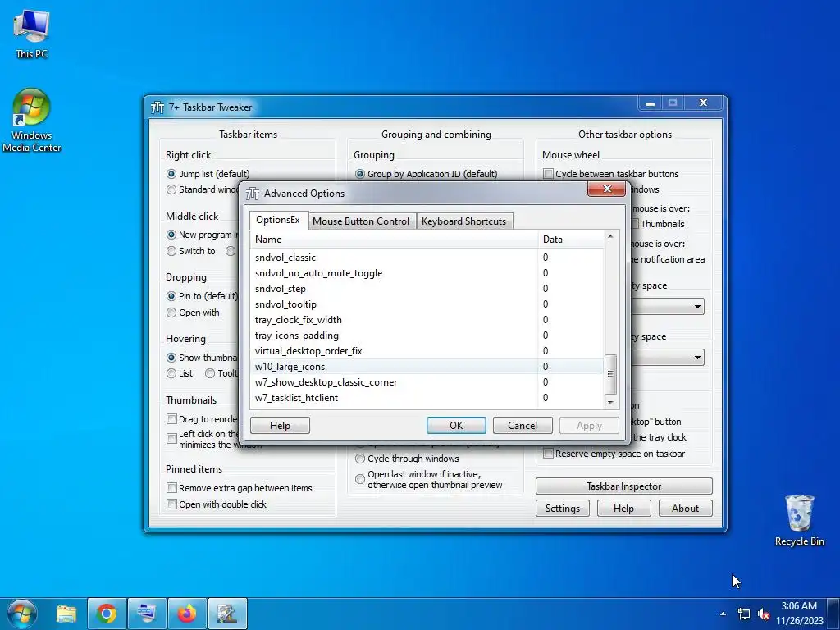Click the options list scrollbar thumb

coord(610,374)
